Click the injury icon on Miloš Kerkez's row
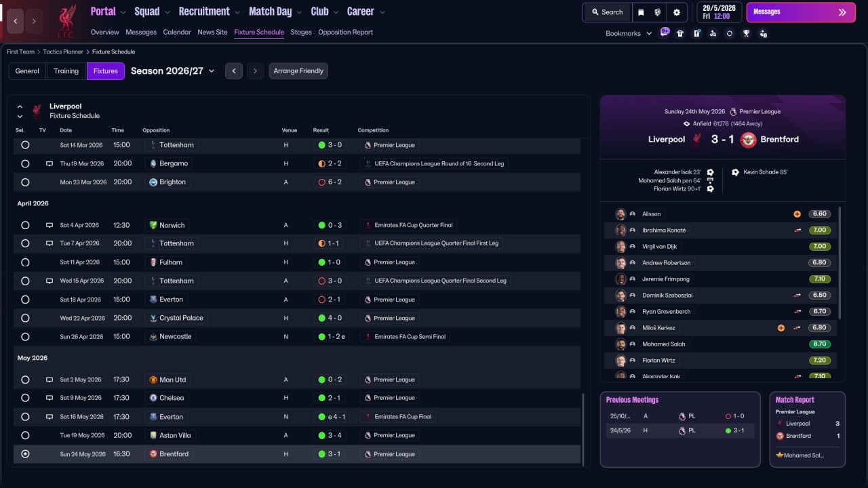The image size is (868, 488). pos(781,328)
